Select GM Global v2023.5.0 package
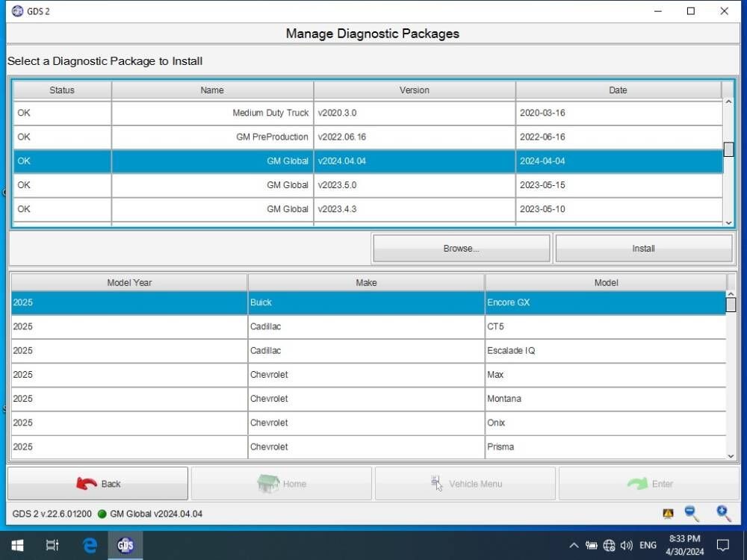Screen dimensions: 747x560 pos(368,184)
